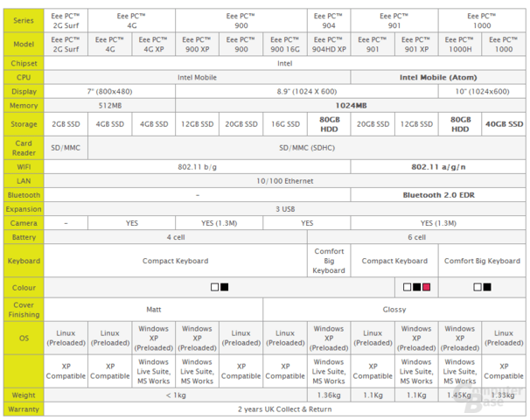
Task: Click the 'Weight' row header
Action: tap(24, 395)
